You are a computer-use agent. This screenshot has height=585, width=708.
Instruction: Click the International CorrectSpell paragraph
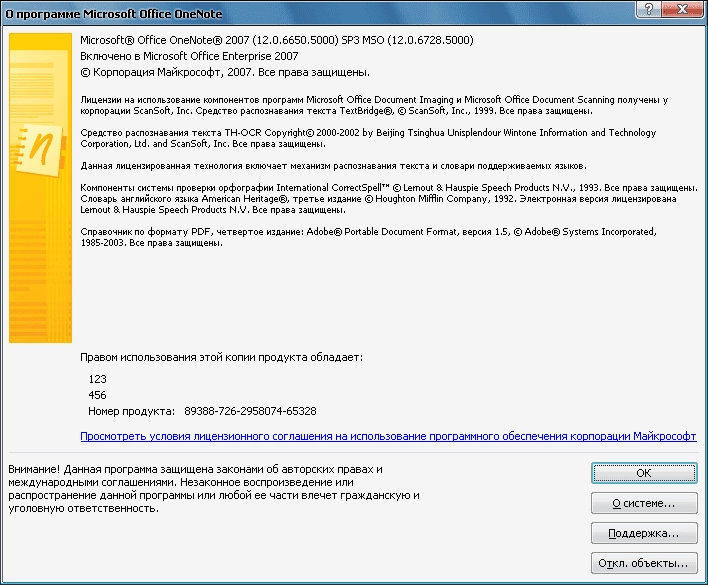point(389,199)
